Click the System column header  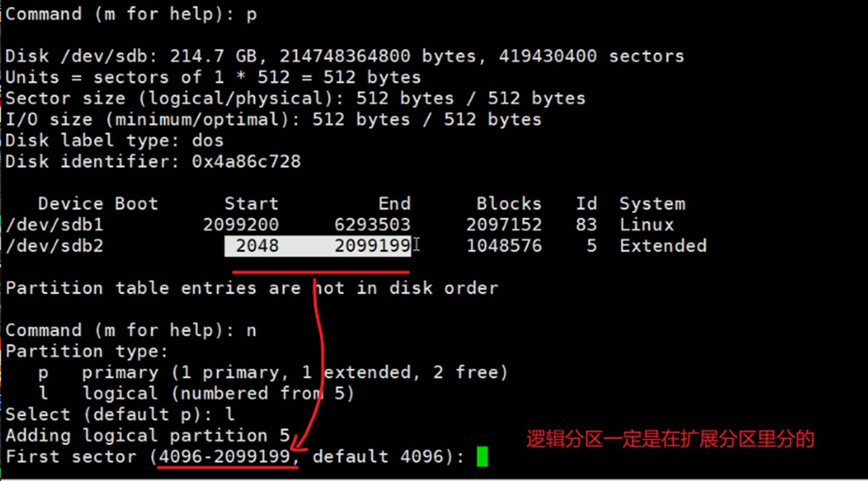coord(652,204)
